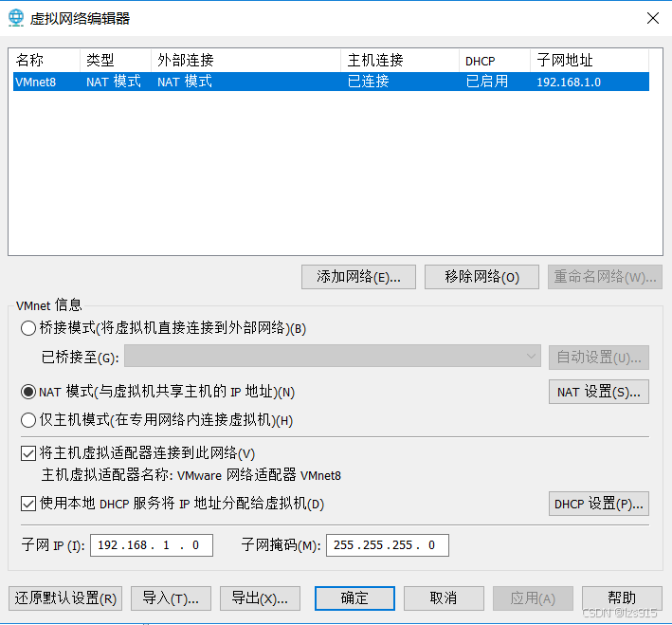
Task: Select the 仅主机模式 radio button
Action: click(28, 420)
